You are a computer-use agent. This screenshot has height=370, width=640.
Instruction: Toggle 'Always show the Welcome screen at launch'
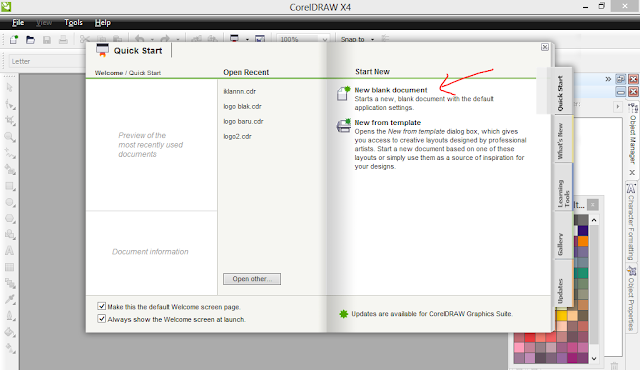[101, 319]
